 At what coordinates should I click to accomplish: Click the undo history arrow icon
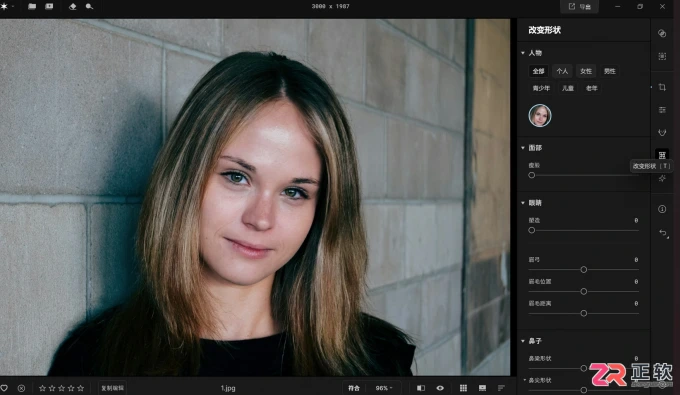[x=663, y=233]
